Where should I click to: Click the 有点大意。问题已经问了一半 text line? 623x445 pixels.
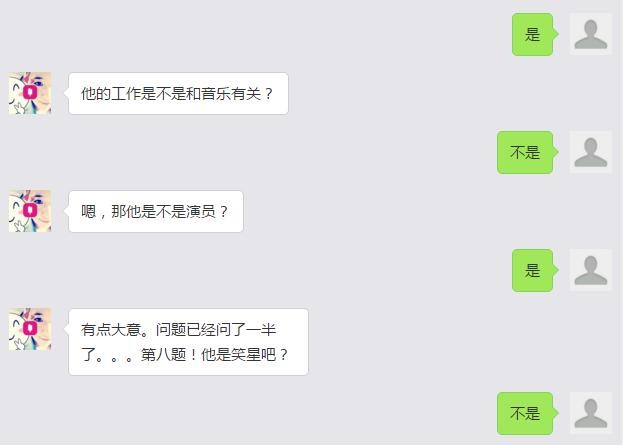click(x=178, y=329)
